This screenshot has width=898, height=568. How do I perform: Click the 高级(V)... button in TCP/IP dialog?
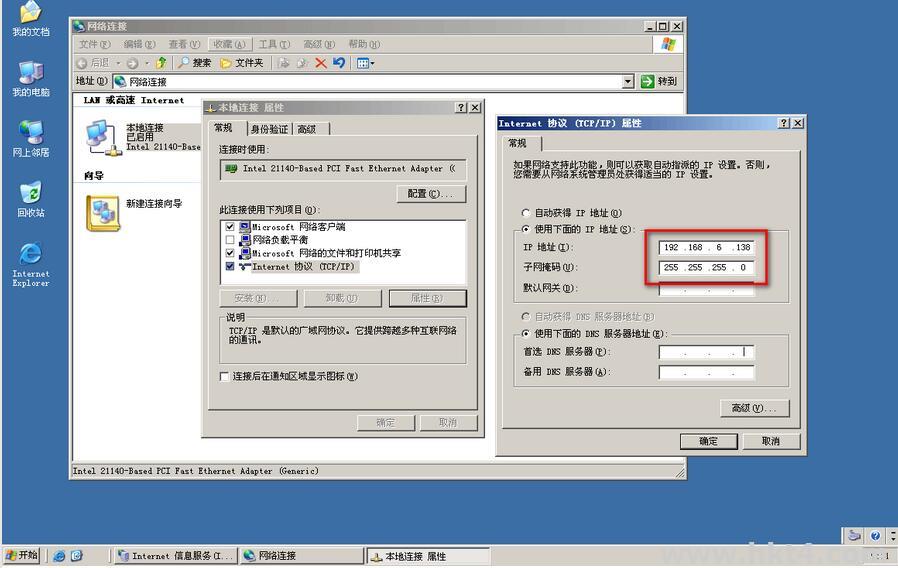pyautogui.click(x=754, y=408)
